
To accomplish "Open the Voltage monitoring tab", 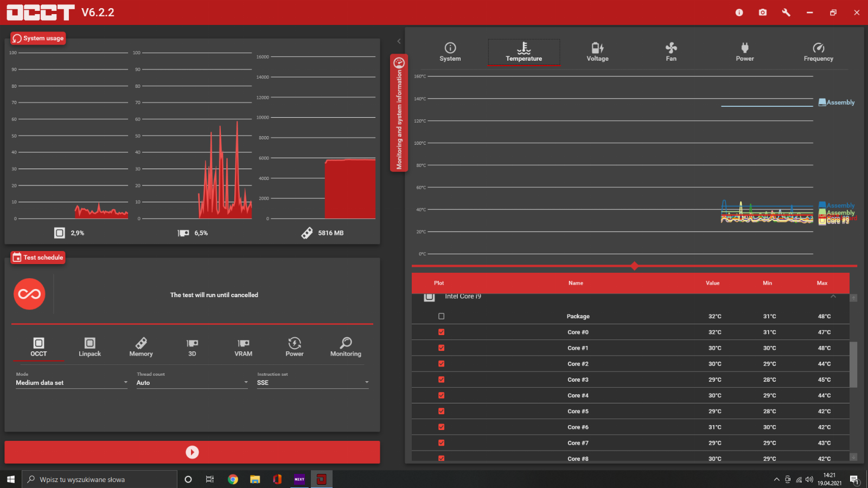I will click(x=597, y=52).
